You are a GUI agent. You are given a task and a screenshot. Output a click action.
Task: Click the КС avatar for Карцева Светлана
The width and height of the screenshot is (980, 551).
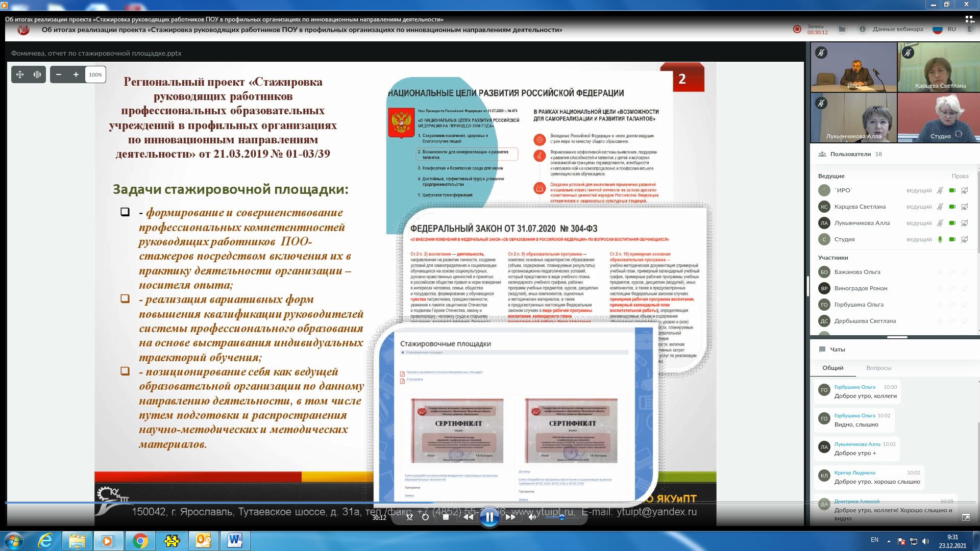824,207
